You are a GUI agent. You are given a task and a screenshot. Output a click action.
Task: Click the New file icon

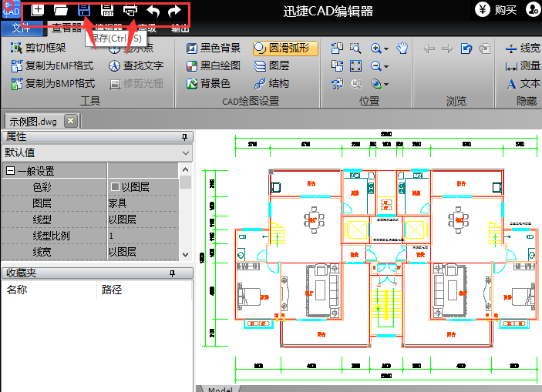(37, 11)
